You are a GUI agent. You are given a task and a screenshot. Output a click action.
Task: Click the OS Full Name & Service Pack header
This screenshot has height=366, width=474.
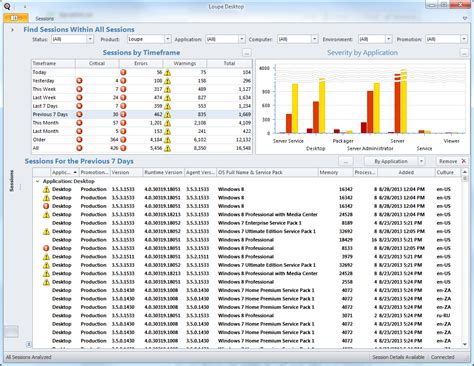click(267, 172)
